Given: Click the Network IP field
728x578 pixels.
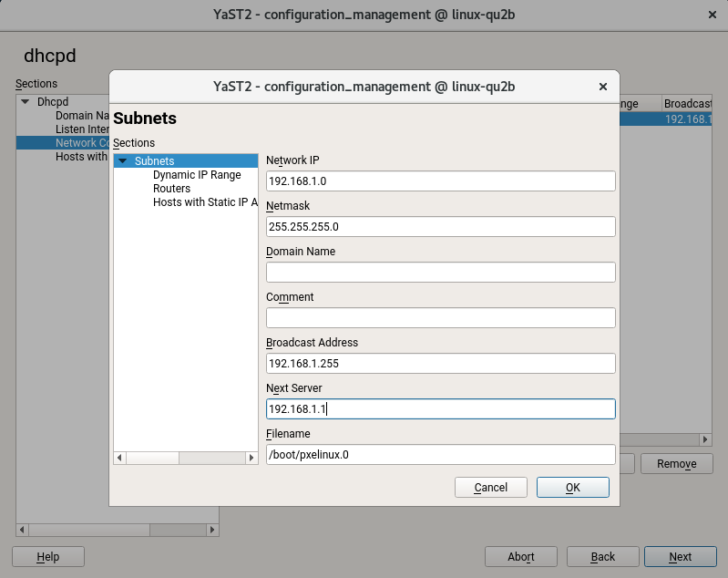Looking at the screenshot, I should 441,181.
